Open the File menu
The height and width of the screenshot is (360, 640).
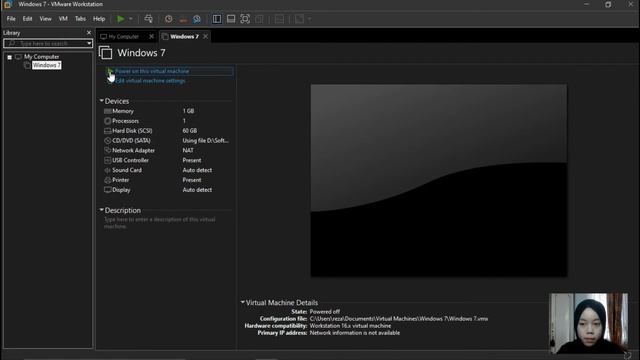(x=11, y=19)
